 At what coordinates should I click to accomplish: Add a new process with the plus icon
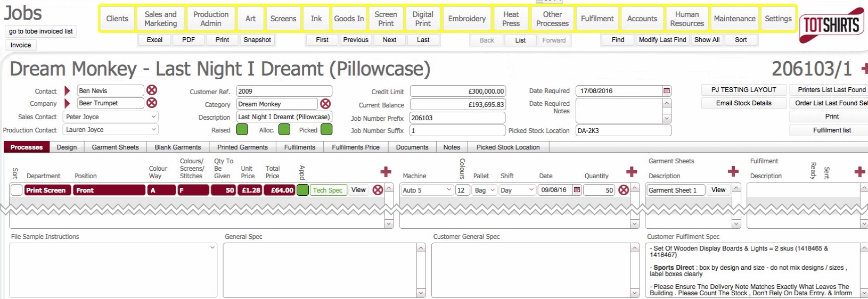pyautogui.click(x=386, y=171)
